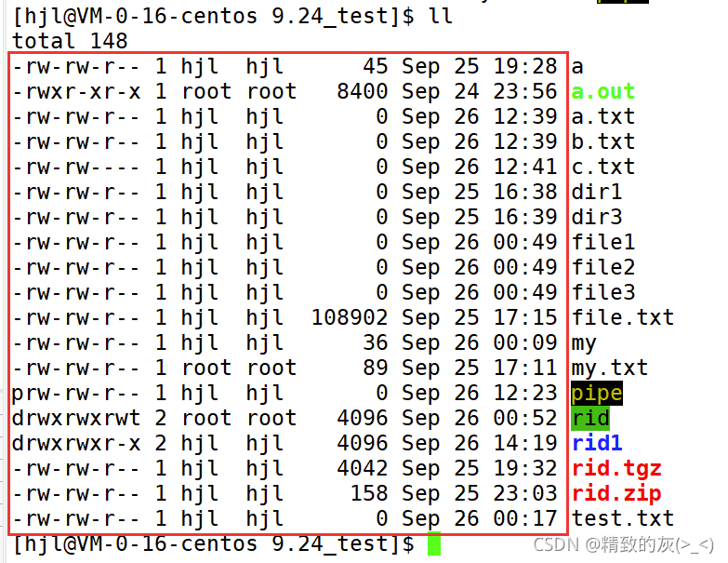This screenshot has width=728, height=563.
Task: Select the red rid.zip filename
Action: click(x=616, y=494)
